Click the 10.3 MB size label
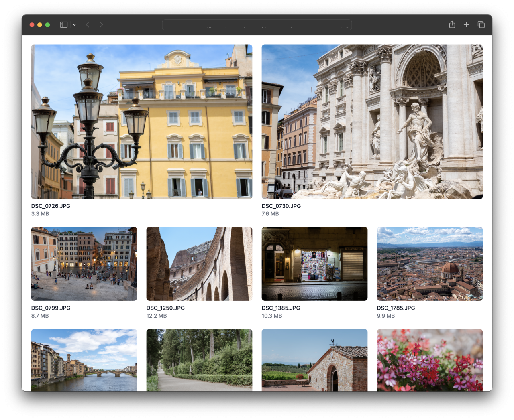The image size is (514, 420). [272, 316]
